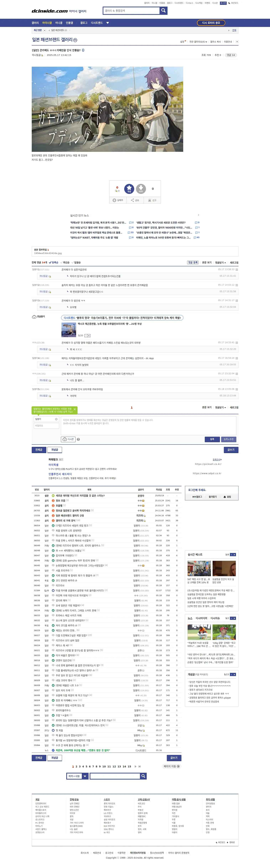
Task: Click the mobile view icon next to the post title
Action: pyautogui.click(x=83, y=50)
